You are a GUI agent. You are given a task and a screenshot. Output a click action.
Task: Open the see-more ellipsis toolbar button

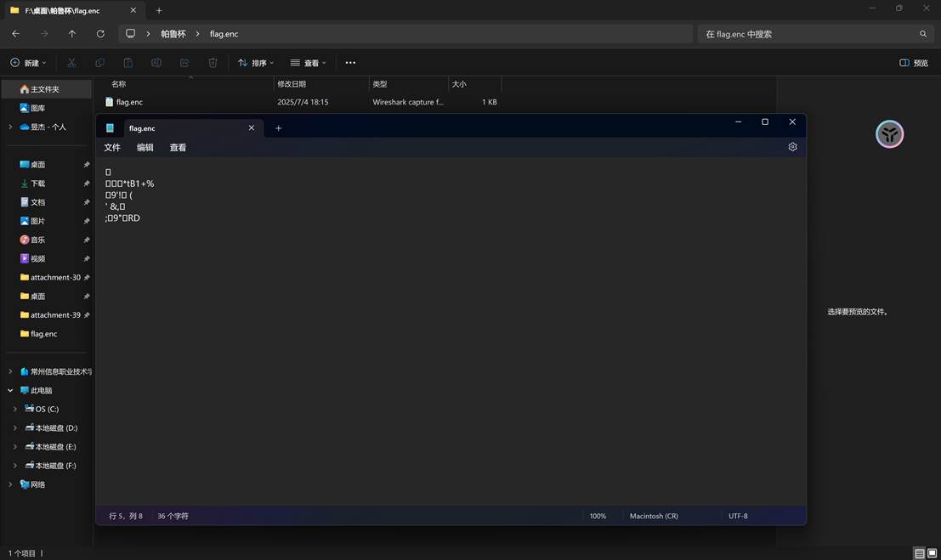tap(350, 62)
